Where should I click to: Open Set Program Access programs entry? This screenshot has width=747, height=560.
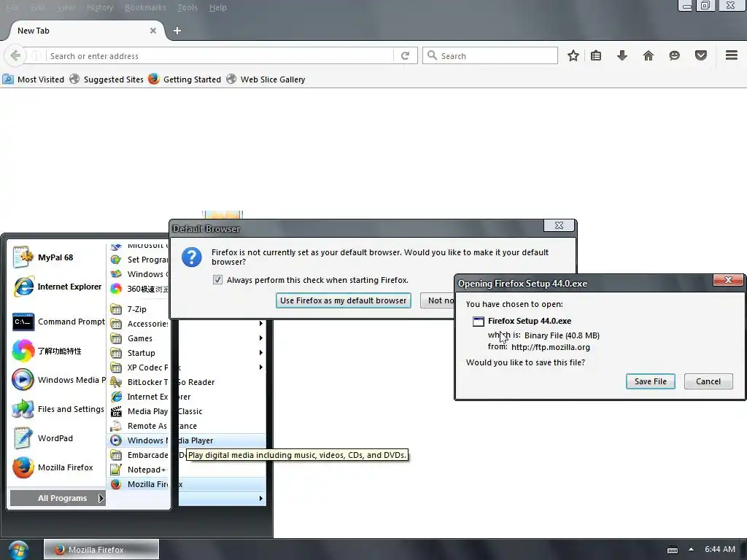pyautogui.click(x=139, y=260)
